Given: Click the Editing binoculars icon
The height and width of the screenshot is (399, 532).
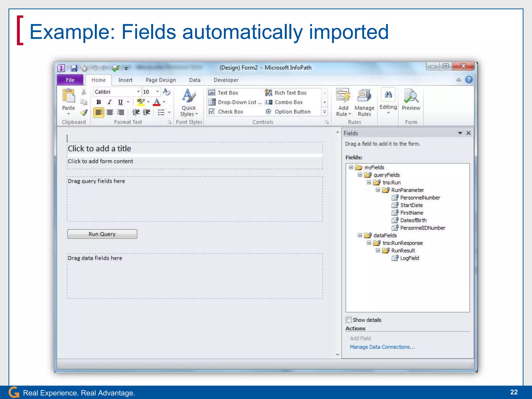Looking at the screenshot, I should click(388, 94).
